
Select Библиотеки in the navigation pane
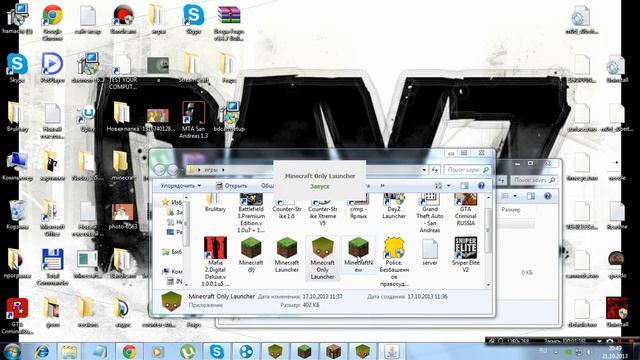click(172, 252)
